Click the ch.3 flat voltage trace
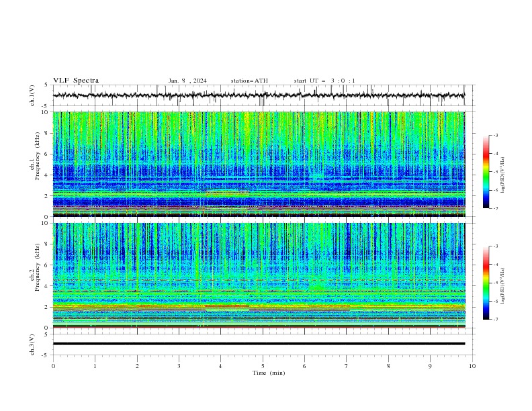The image size is (532, 411). point(259,344)
